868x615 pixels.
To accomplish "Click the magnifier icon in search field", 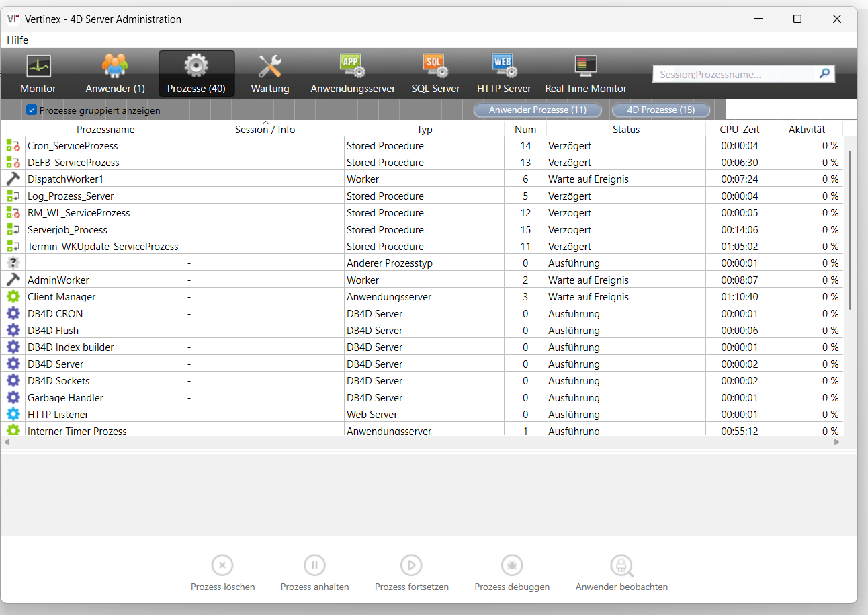I will pos(824,74).
